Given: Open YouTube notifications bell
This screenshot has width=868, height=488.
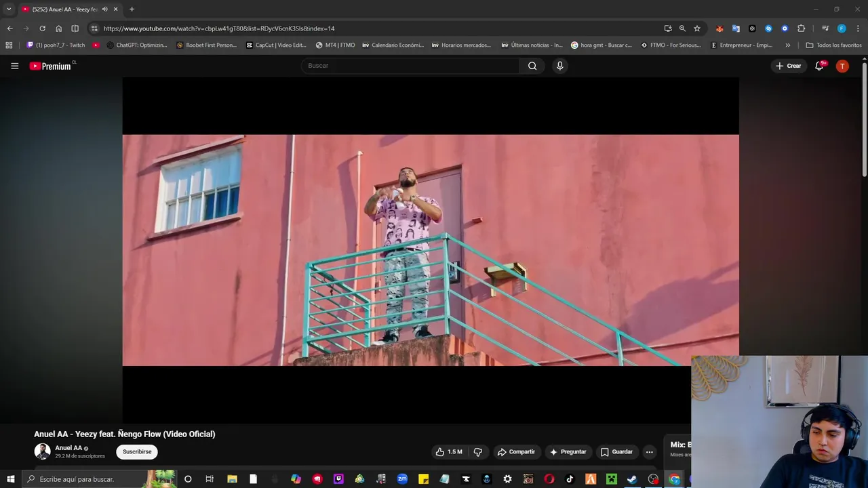Looking at the screenshot, I should tap(819, 66).
